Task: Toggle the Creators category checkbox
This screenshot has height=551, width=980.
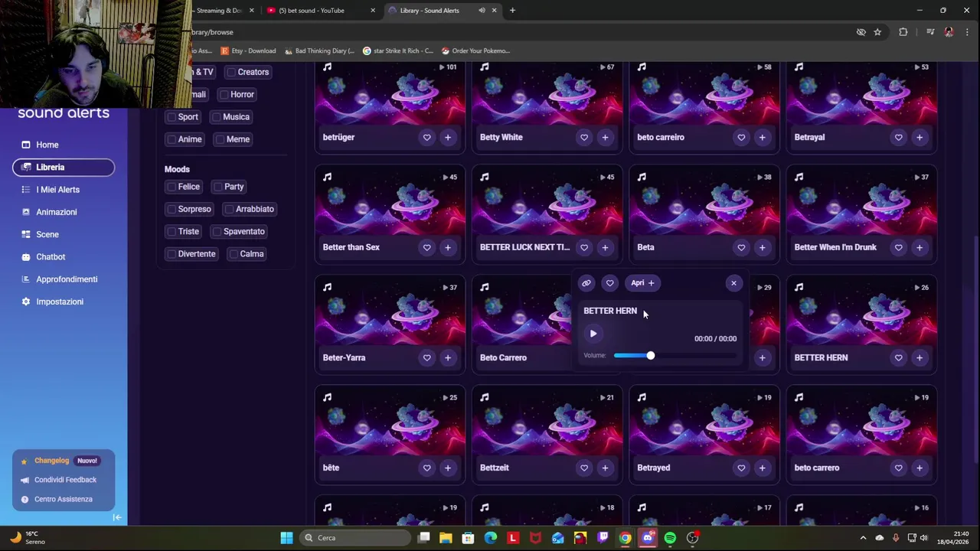Action: point(231,72)
